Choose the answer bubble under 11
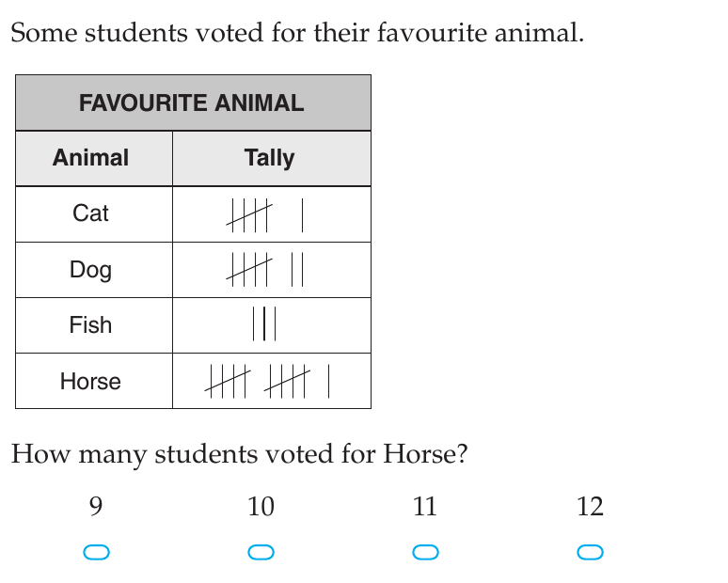 click(425, 552)
